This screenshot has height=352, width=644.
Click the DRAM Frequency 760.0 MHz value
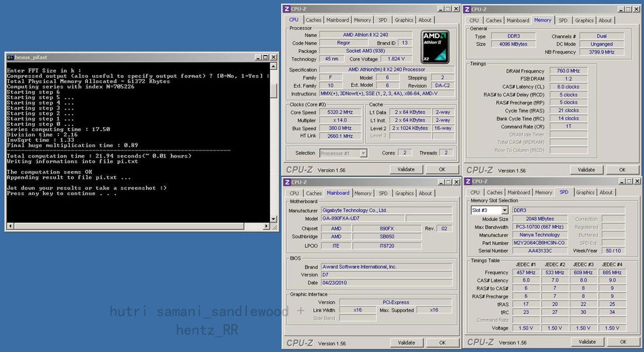coord(568,71)
